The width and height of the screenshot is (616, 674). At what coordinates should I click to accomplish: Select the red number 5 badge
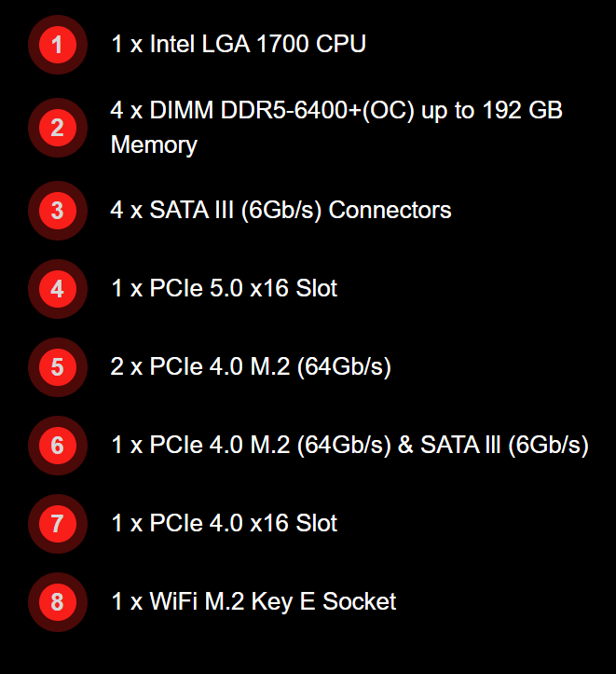(58, 367)
